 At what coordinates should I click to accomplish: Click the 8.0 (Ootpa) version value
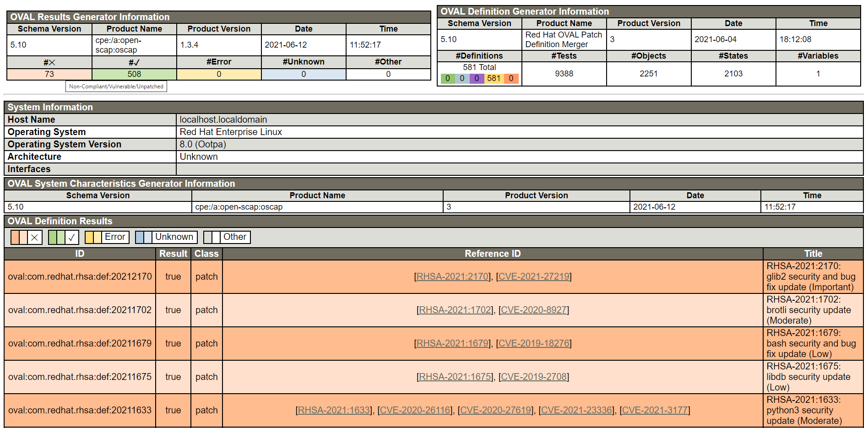[x=203, y=144]
